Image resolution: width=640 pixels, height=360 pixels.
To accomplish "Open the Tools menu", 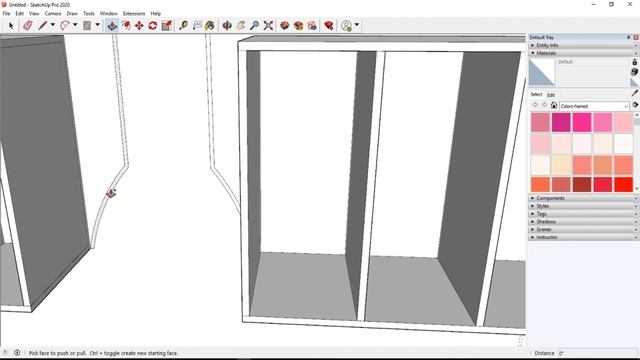I will (89, 13).
